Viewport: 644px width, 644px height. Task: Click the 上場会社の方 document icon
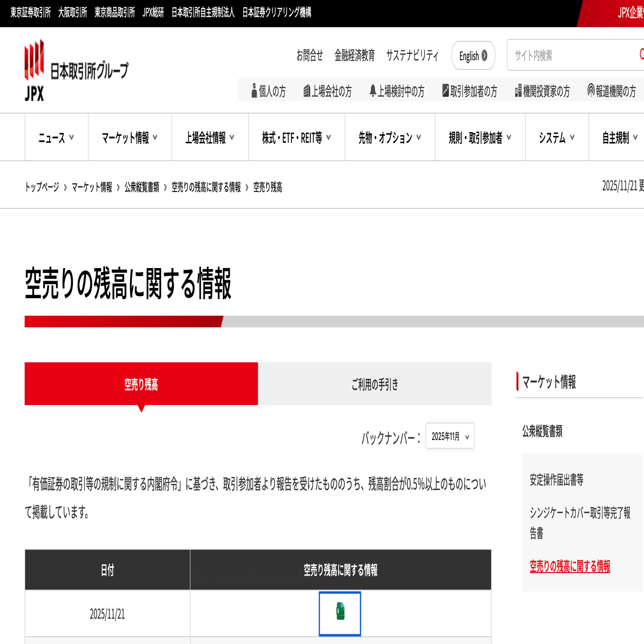coord(305,90)
